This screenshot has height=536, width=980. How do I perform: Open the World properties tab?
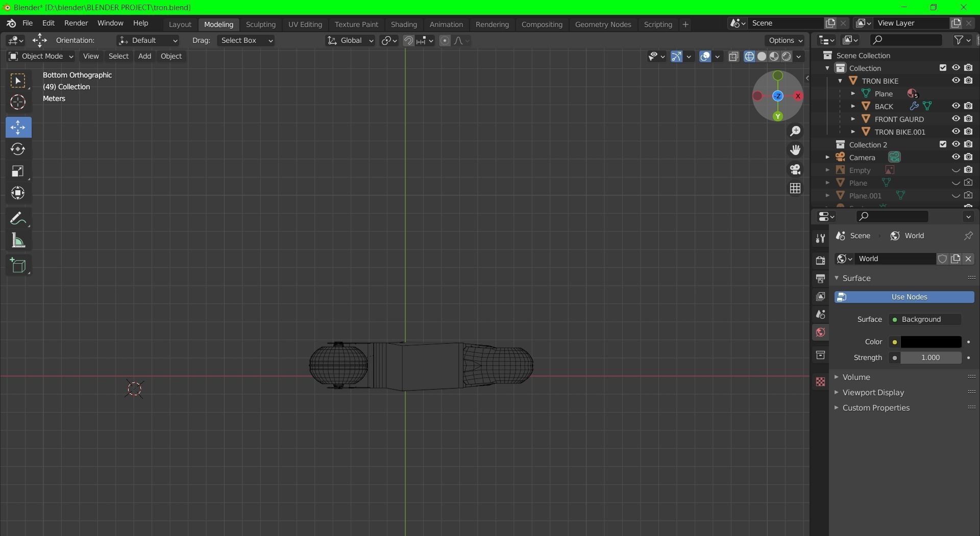pyautogui.click(x=820, y=333)
